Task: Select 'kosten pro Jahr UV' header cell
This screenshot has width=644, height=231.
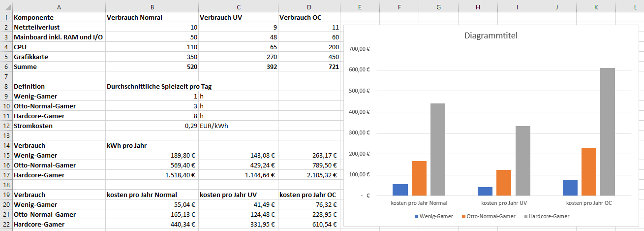Action: coord(238,195)
